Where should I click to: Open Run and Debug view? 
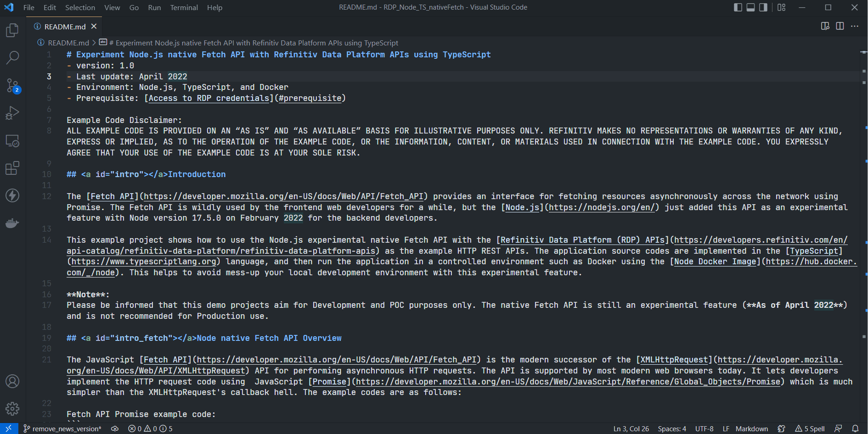[x=12, y=113]
